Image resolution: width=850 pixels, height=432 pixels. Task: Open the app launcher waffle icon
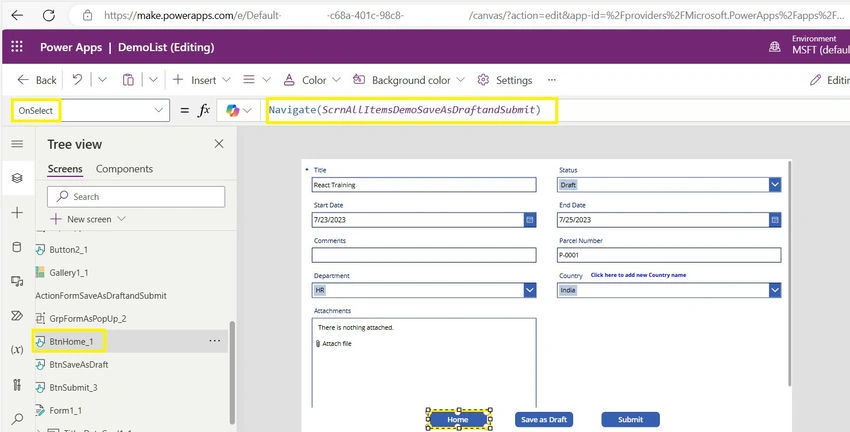point(17,47)
